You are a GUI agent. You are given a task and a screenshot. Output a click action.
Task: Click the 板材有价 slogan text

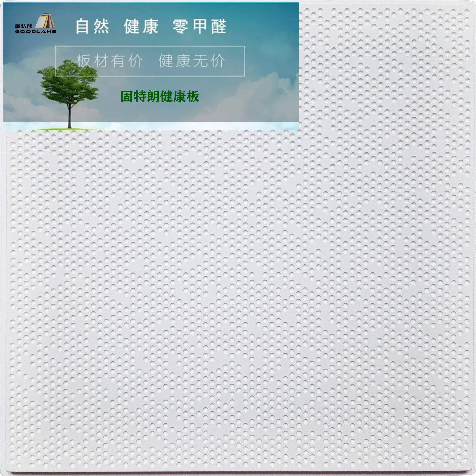(109, 61)
